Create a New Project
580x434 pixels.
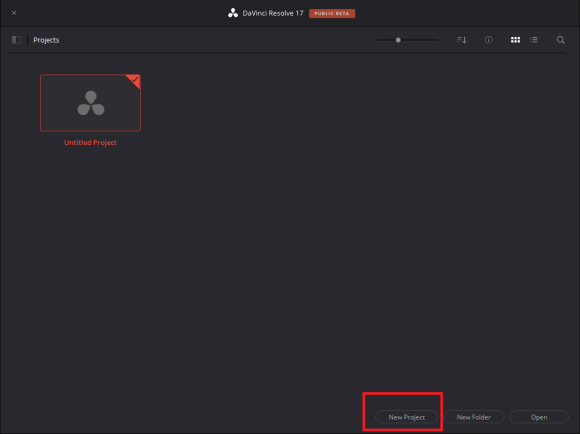(x=407, y=417)
